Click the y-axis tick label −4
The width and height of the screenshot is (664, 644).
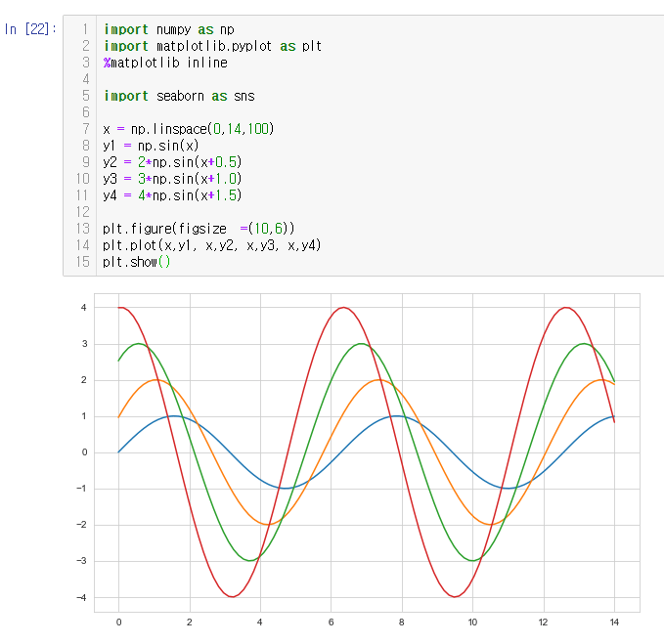[82, 597]
